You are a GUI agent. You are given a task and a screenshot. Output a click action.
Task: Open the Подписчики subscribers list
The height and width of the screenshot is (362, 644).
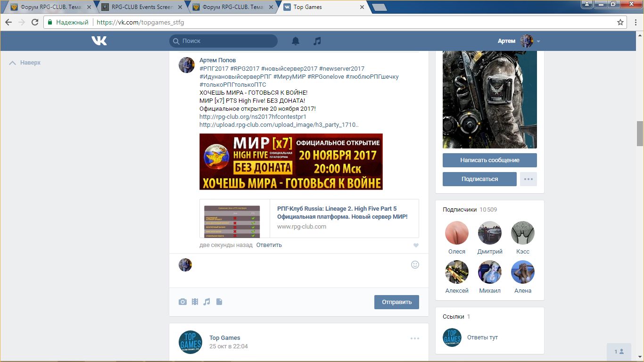(x=470, y=210)
